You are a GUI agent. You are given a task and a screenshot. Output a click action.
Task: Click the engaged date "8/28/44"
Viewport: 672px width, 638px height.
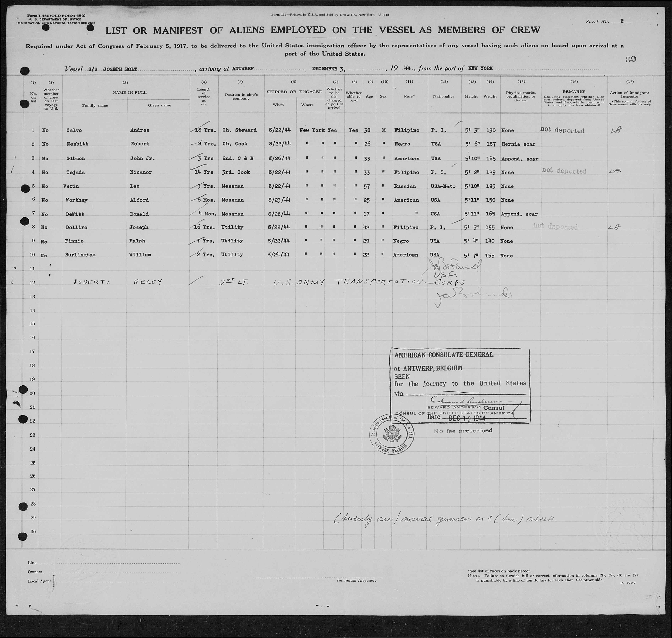coord(279,214)
